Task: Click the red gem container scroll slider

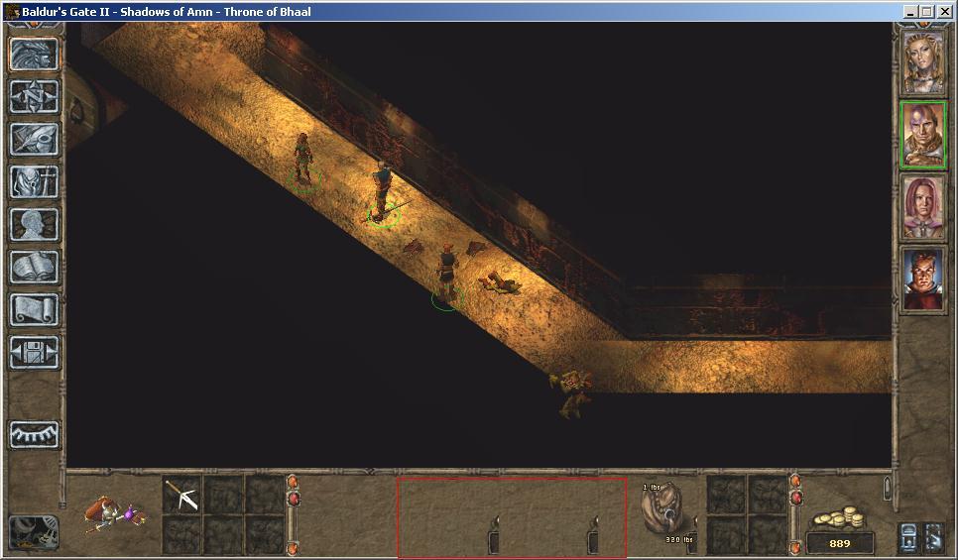Action: pos(294,499)
